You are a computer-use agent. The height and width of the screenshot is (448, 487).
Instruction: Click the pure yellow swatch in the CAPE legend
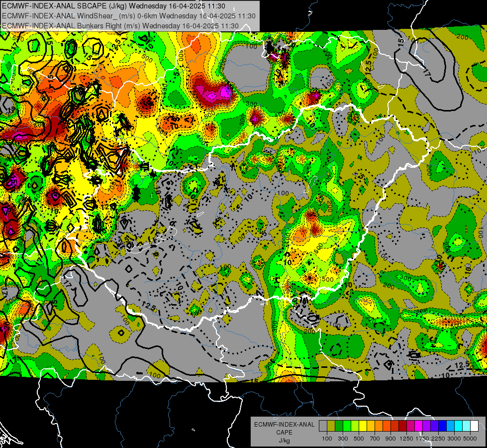point(363,426)
